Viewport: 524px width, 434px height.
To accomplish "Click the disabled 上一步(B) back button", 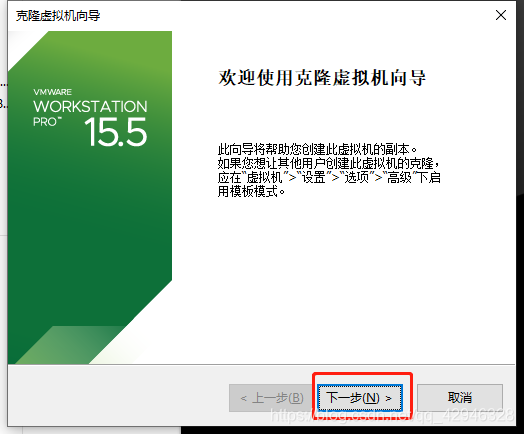I will [271, 398].
